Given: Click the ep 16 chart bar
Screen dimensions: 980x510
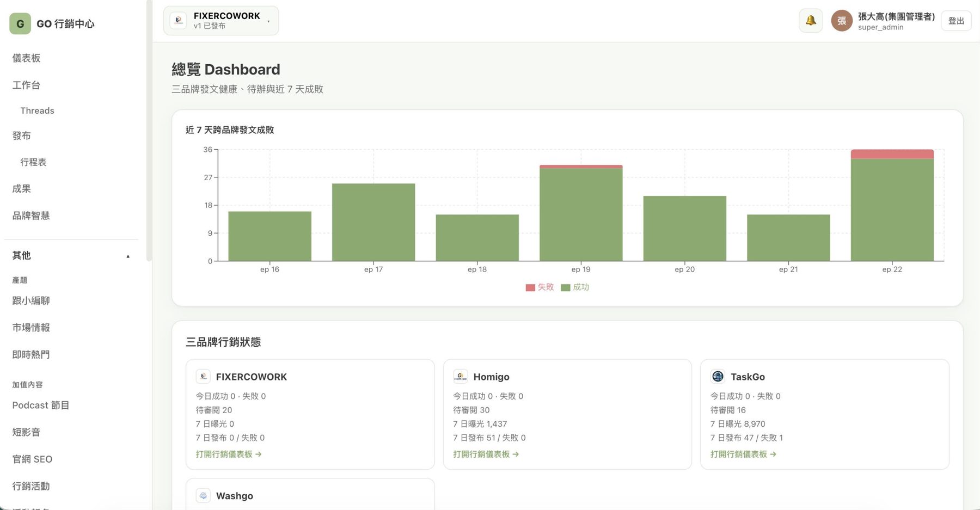Looking at the screenshot, I should [269, 236].
